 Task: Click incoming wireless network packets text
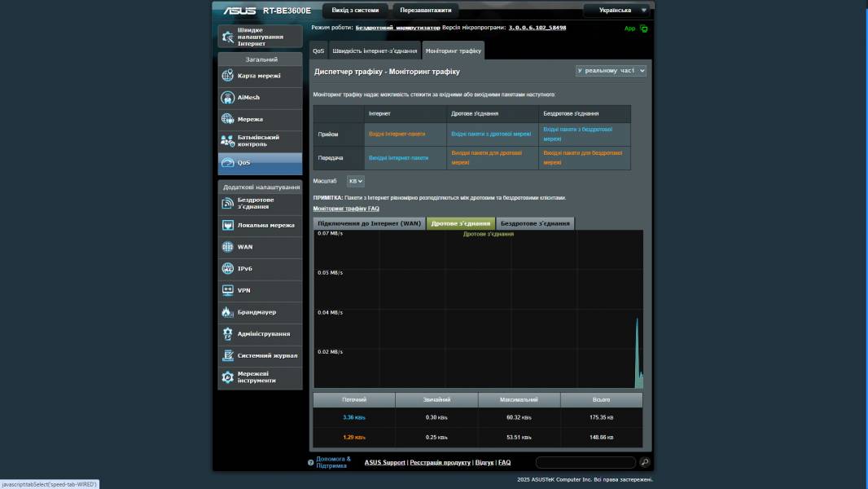(578, 134)
